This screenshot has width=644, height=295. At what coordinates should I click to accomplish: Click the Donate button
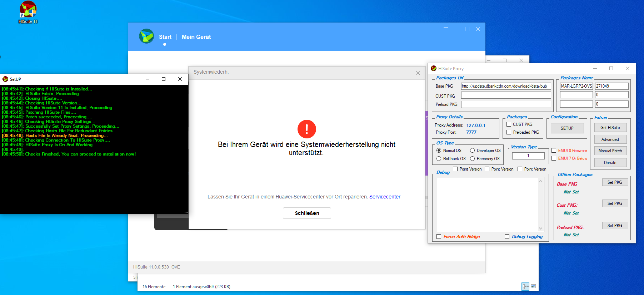610,163
